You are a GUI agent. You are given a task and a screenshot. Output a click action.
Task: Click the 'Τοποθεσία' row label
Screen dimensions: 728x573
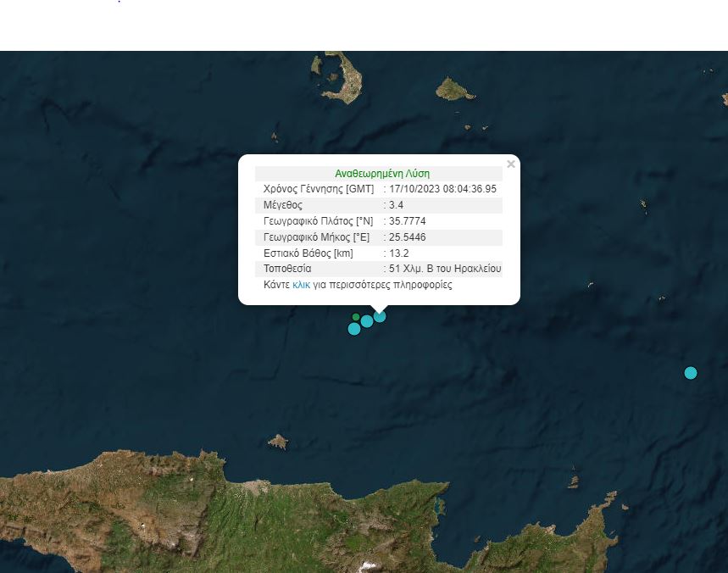[x=287, y=269]
